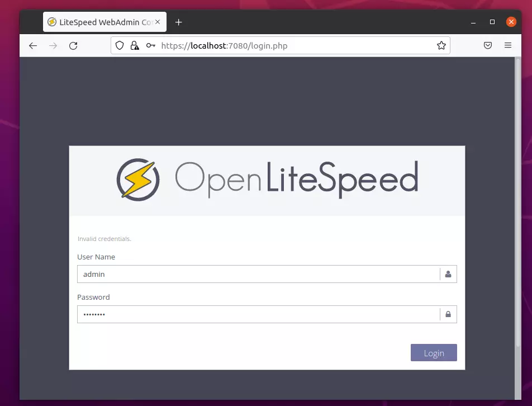Click the user icon in User Name field
The width and height of the screenshot is (532, 406).
[448, 274]
